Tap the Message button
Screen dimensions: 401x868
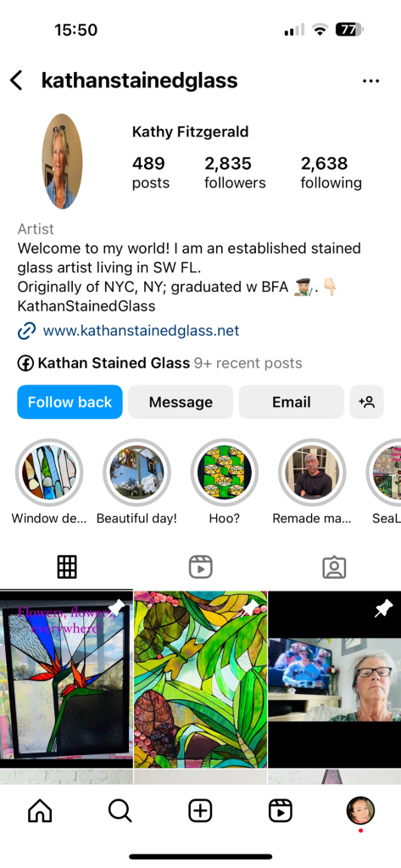point(181,402)
